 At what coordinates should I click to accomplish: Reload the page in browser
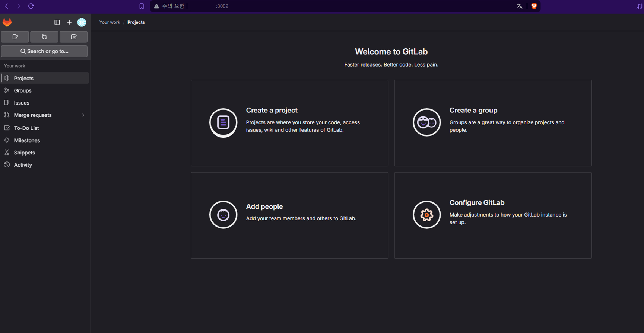31,6
